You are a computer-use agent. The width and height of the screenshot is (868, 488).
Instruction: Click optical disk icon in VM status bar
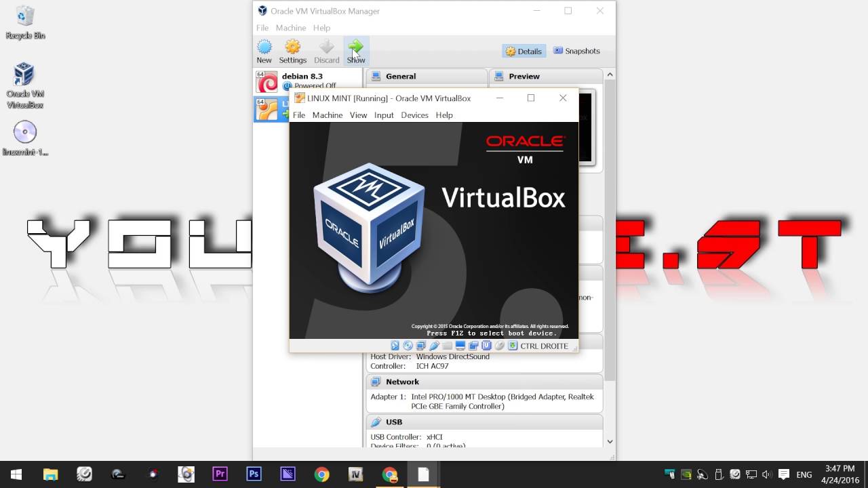(408, 346)
